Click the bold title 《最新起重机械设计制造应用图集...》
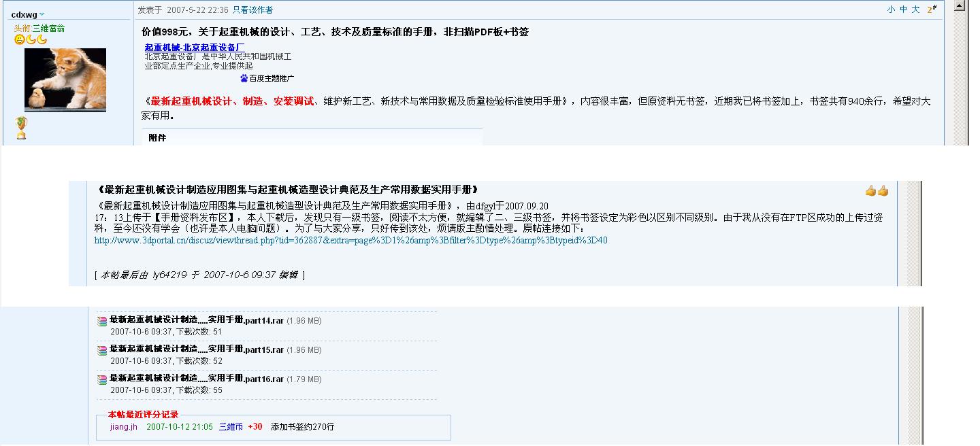This screenshot has height=446, width=980. (x=289, y=190)
